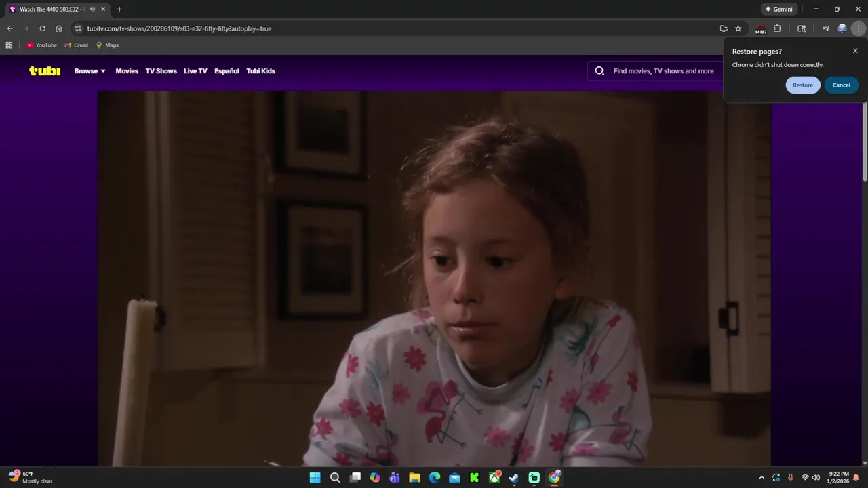This screenshot has width=868, height=488.
Task: Open the notifications bell icon
Action: point(856,478)
